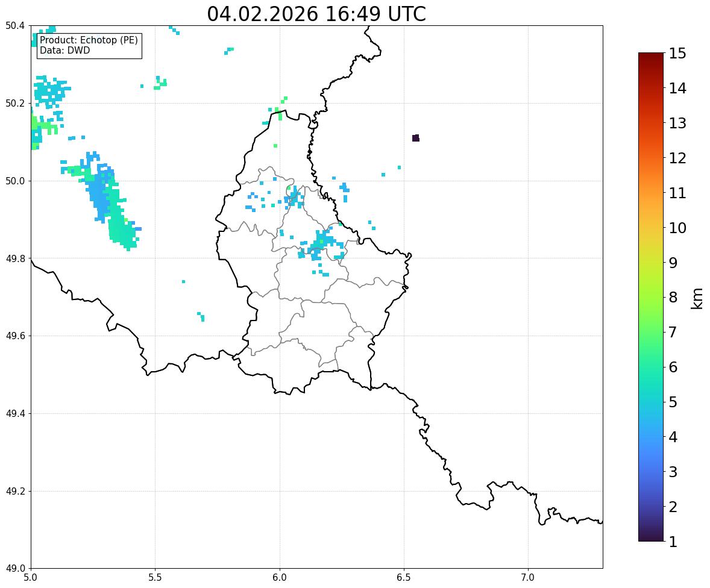Click the colorbar label "3"
The height and width of the screenshot is (588, 710).
pyautogui.click(x=673, y=472)
